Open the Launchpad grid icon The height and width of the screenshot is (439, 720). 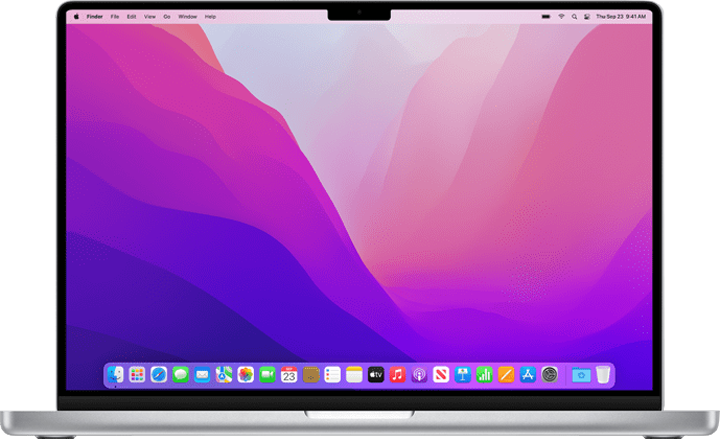point(137,375)
